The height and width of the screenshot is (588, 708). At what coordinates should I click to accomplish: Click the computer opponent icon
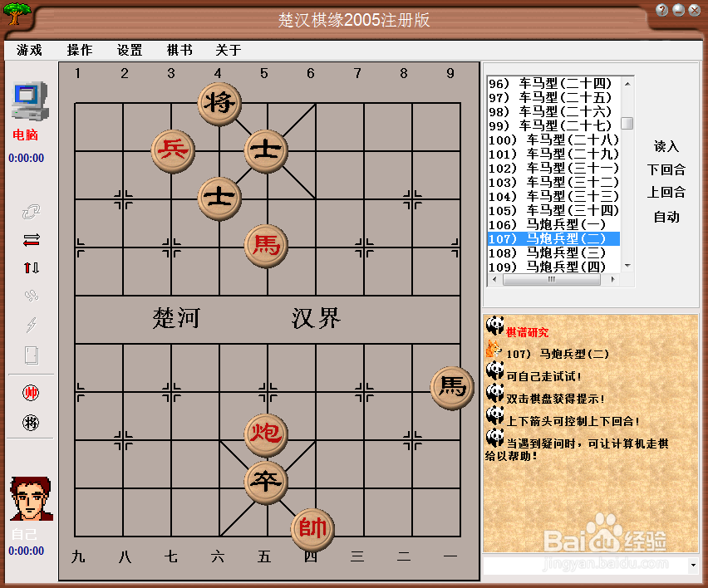point(30,101)
